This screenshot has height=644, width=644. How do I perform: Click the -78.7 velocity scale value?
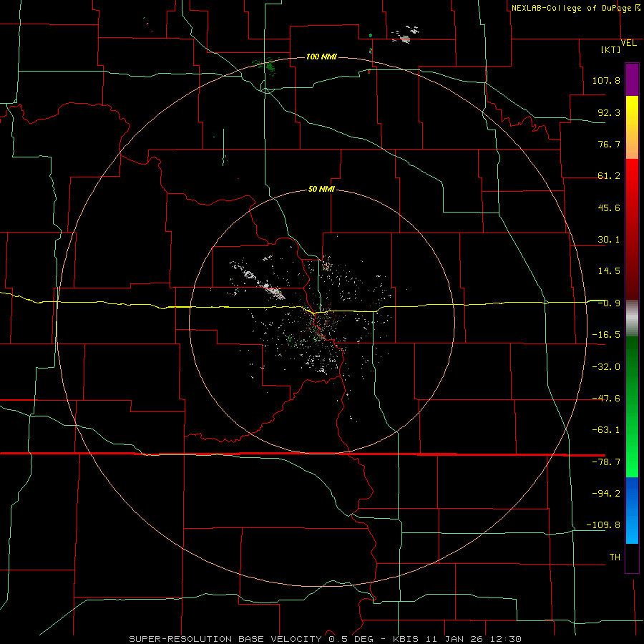coord(606,462)
